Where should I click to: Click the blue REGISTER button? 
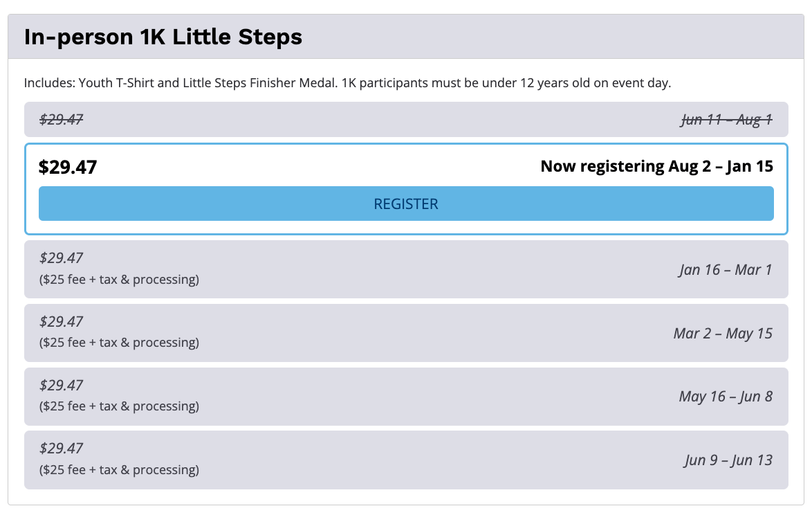pyautogui.click(x=406, y=204)
